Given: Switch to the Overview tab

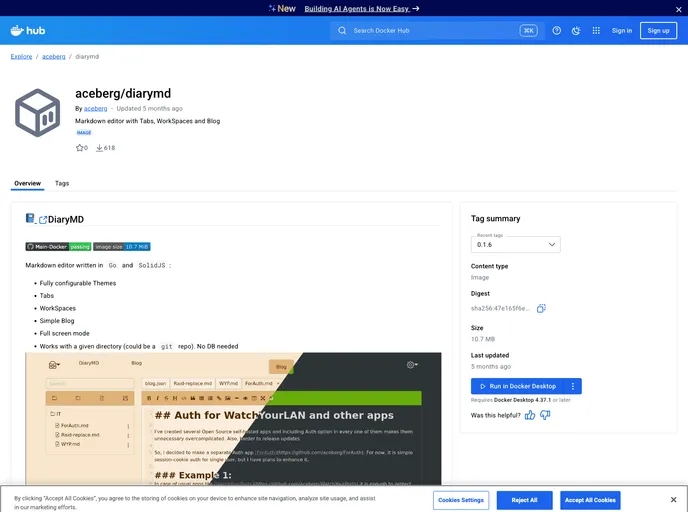Looking at the screenshot, I should click(x=27, y=183).
